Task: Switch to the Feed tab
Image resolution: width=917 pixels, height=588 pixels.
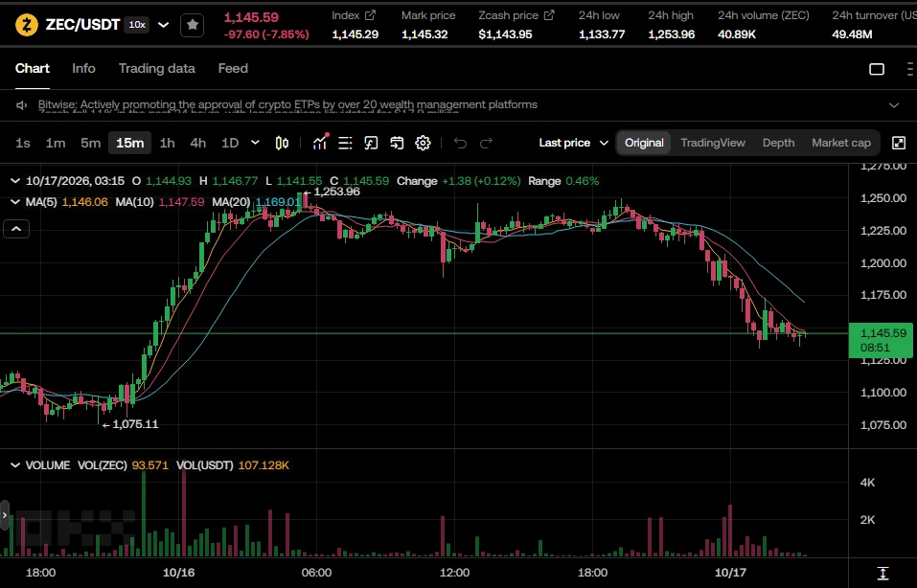Action: tap(233, 68)
